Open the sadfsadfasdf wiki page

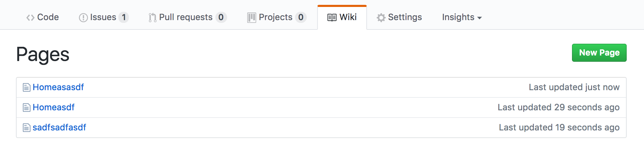tap(59, 128)
